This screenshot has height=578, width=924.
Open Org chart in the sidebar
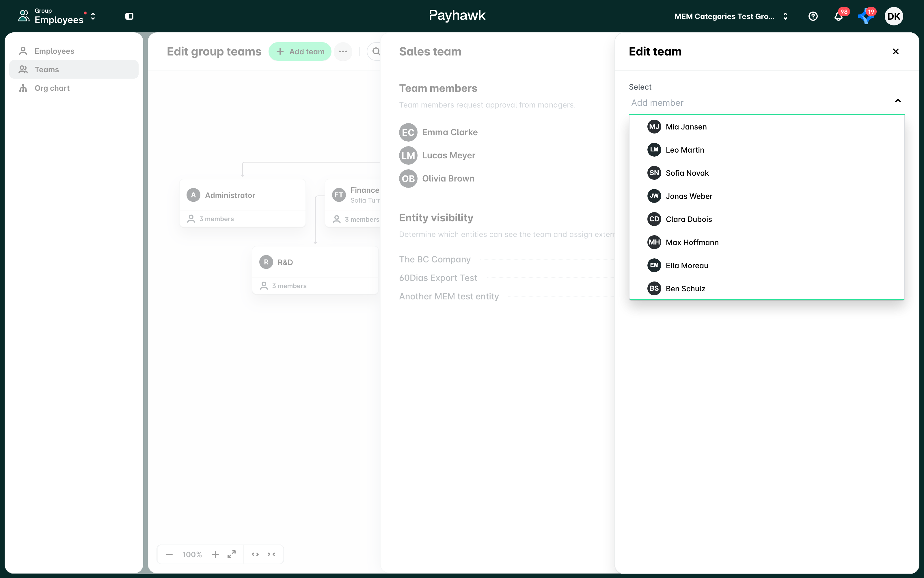coord(74,88)
